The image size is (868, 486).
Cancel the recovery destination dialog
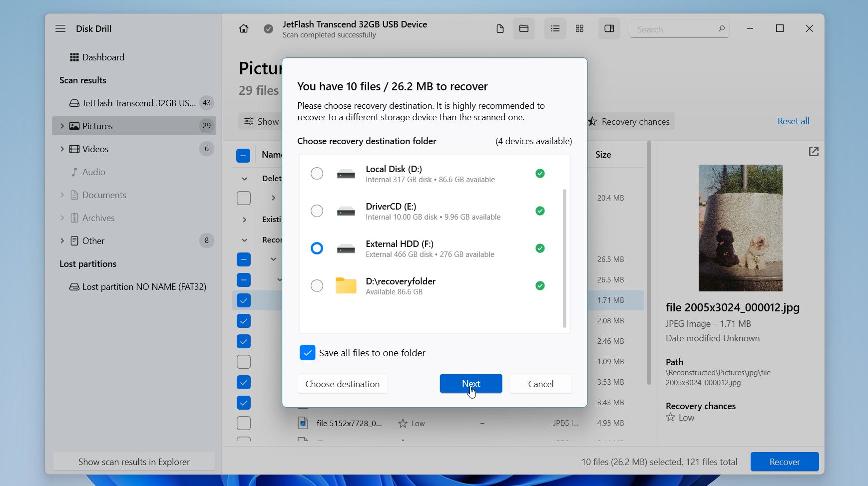(x=541, y=384)
